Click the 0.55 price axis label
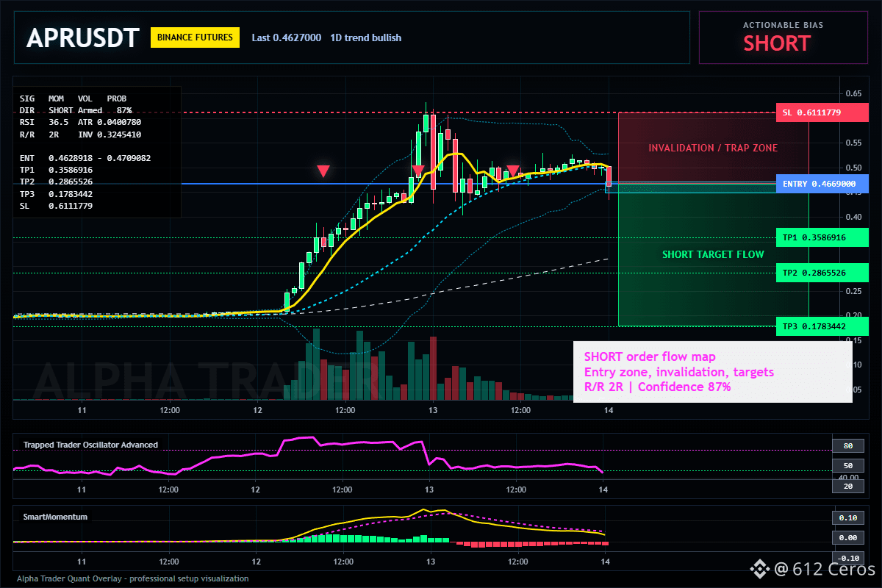 coord(853,142)
